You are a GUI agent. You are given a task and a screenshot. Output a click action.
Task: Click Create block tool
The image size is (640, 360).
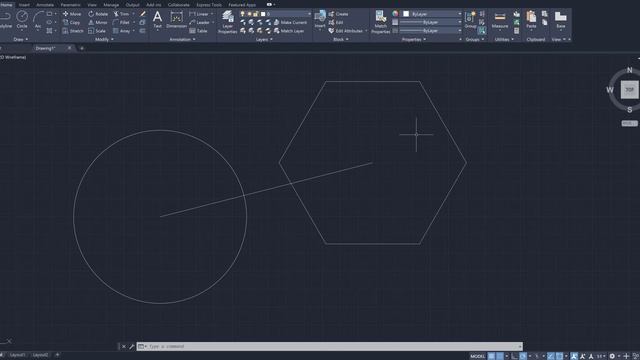339,14
